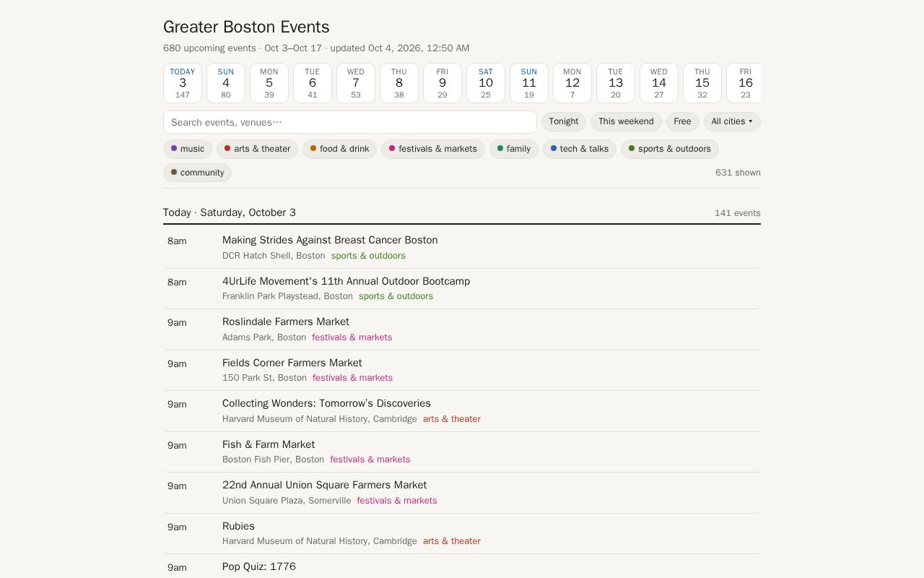This screenshot has height=578, width=924.
Task: Toggle the community category filter chip
Action: coord(198,173)
